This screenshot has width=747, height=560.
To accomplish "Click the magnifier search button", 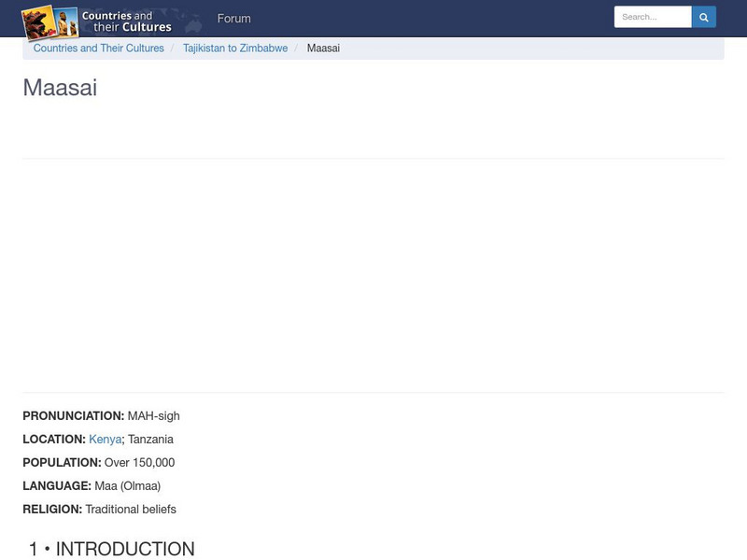I will coord(704,17).
